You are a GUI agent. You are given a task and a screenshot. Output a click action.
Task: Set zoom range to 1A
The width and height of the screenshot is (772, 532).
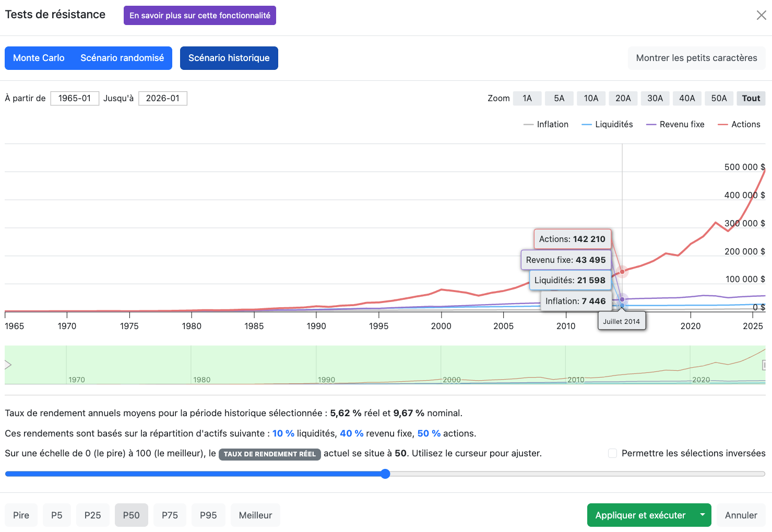click(527, 98)
